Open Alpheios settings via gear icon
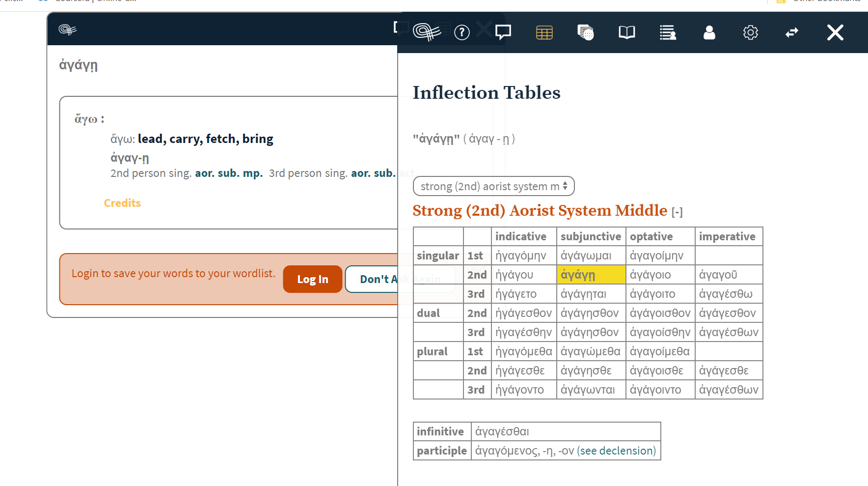The height and width of the screenshot is (486, 868). 750,32
